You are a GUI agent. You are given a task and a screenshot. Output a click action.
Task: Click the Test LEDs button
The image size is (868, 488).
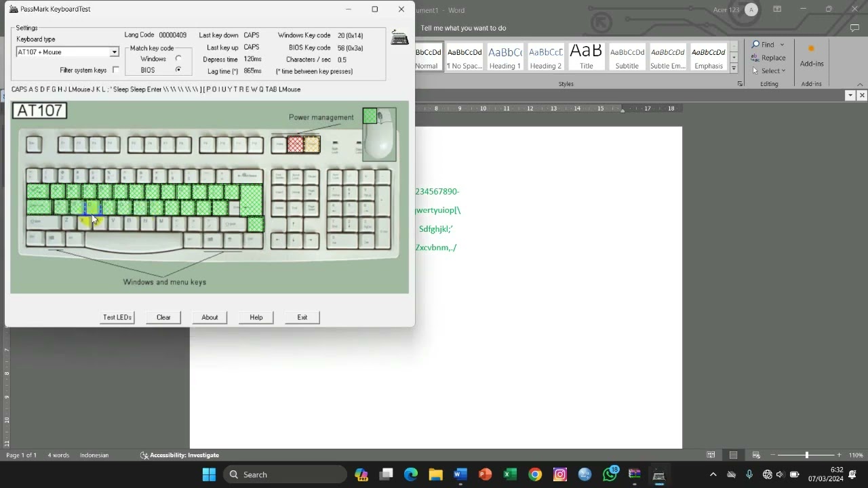(x=117, y=317)
